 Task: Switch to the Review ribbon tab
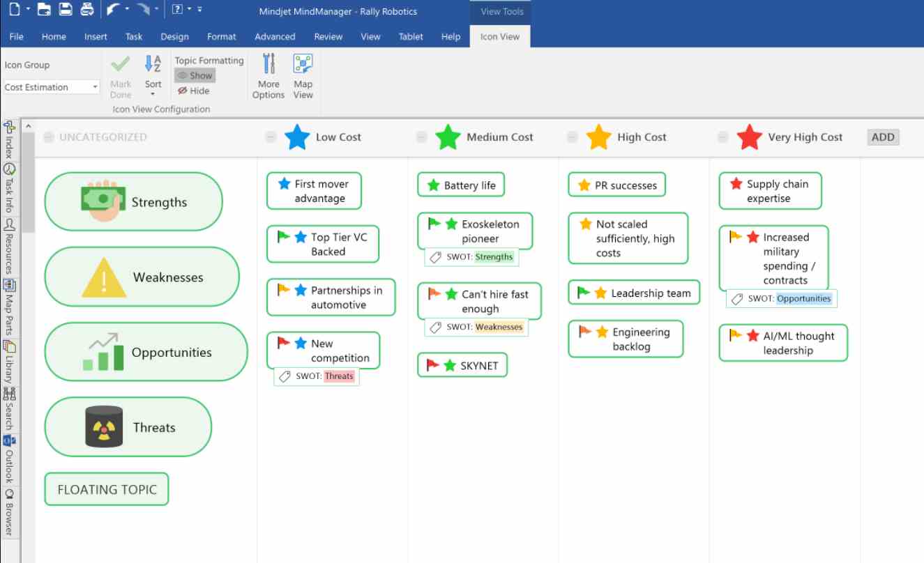[x=328, y=37]
